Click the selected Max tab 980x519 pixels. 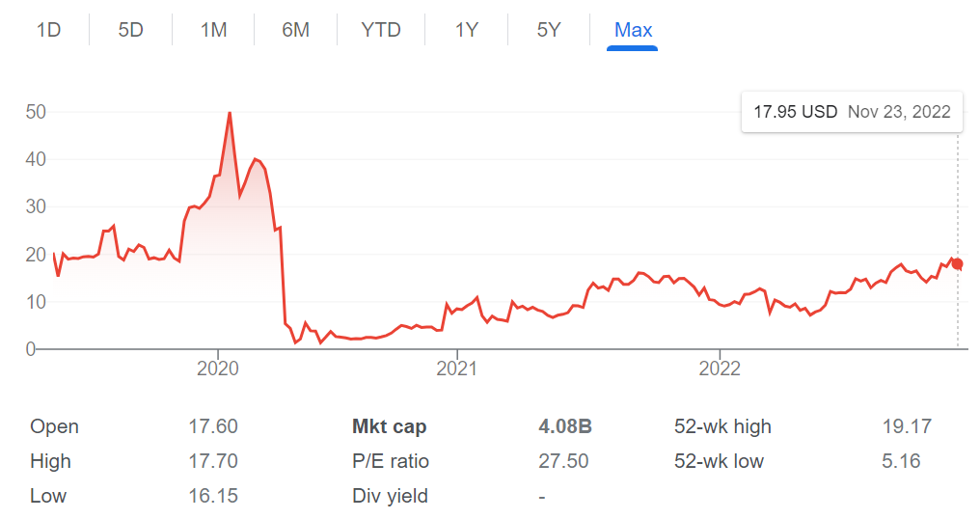tap(633, 30)
